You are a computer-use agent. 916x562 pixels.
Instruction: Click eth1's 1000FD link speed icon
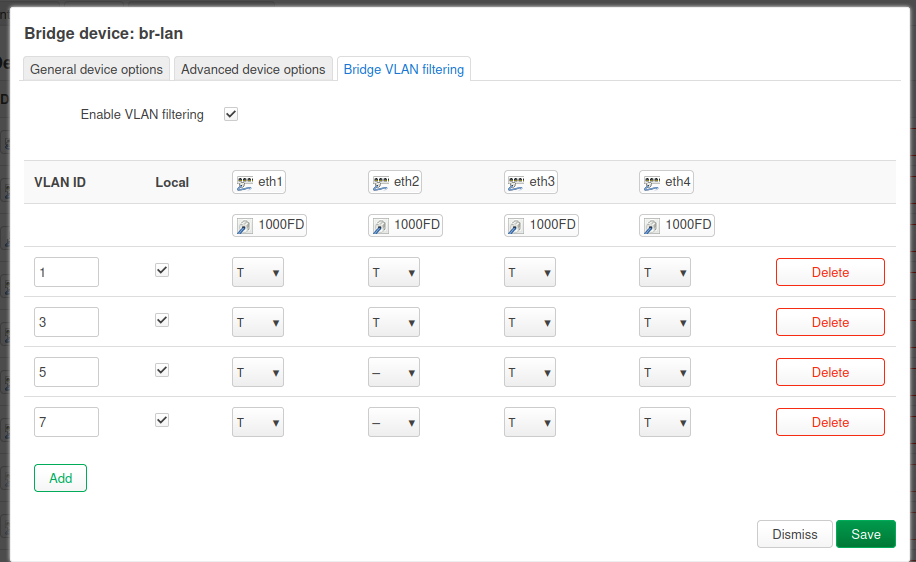245,226
